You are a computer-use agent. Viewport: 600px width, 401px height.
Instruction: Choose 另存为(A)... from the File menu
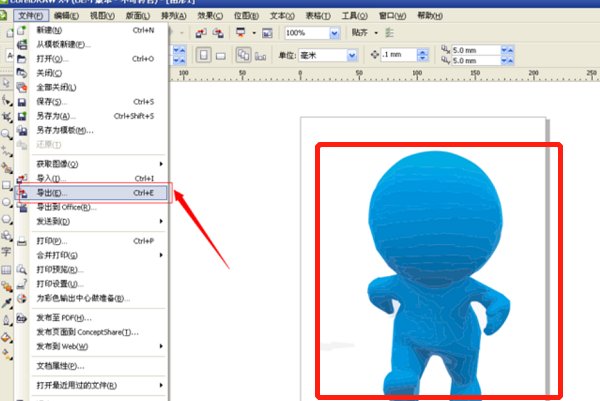click(91, 116)
